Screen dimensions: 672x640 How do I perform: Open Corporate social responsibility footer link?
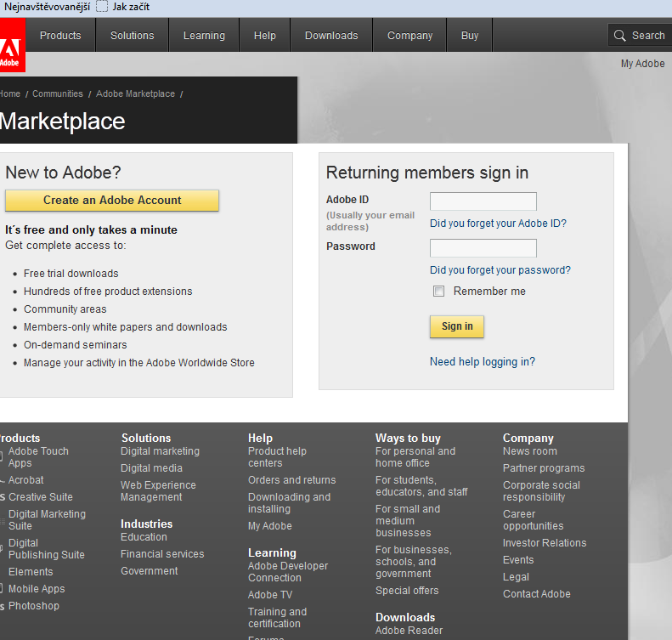click(x=541, y=490)
